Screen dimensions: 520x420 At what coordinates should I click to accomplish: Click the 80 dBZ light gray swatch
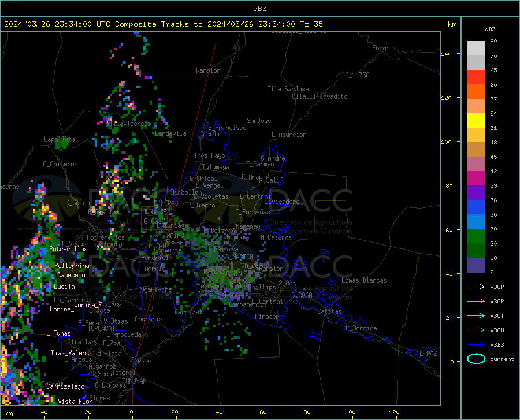point(476,48)
